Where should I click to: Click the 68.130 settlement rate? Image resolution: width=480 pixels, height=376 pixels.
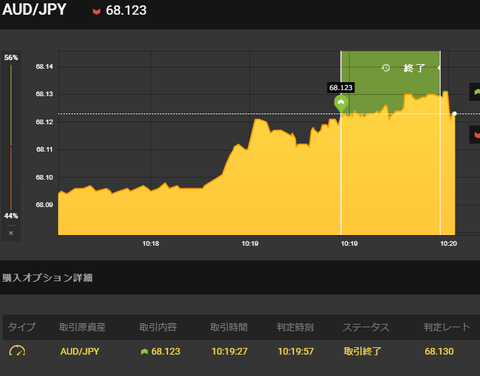[439, 352]
